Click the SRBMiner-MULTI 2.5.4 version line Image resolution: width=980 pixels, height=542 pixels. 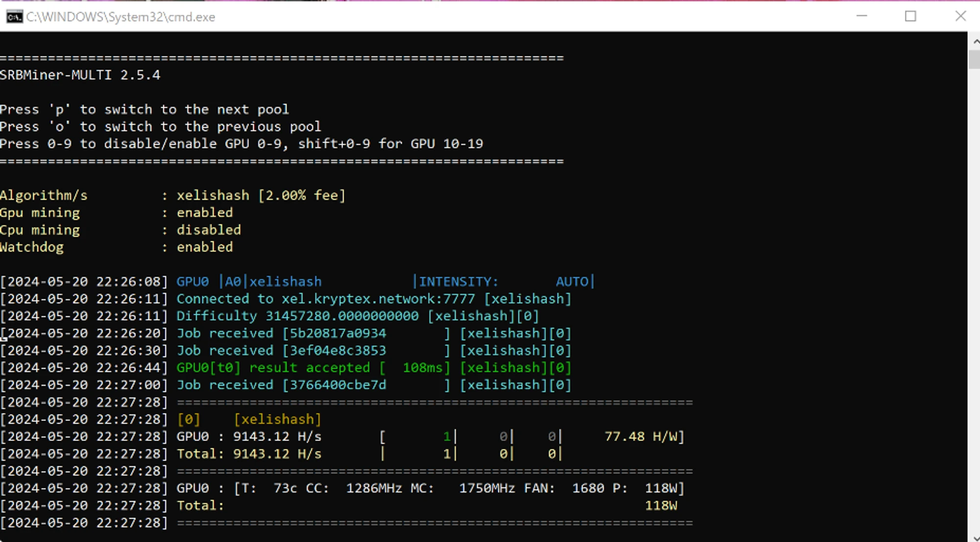pos(80,75)
